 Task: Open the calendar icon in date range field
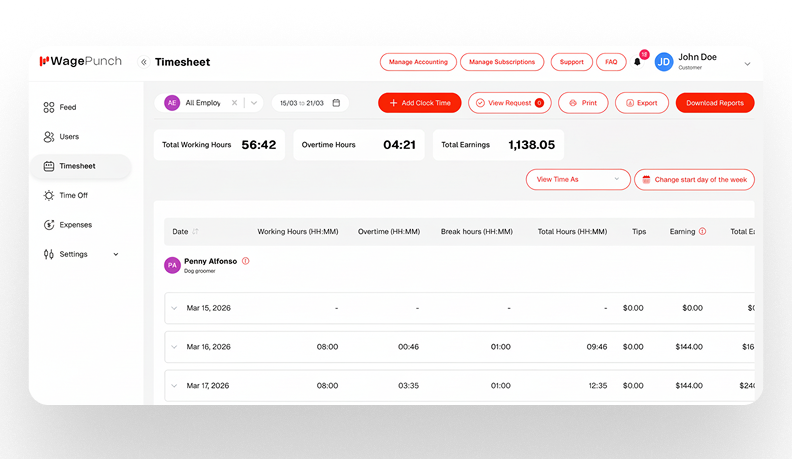click(336, 103)
